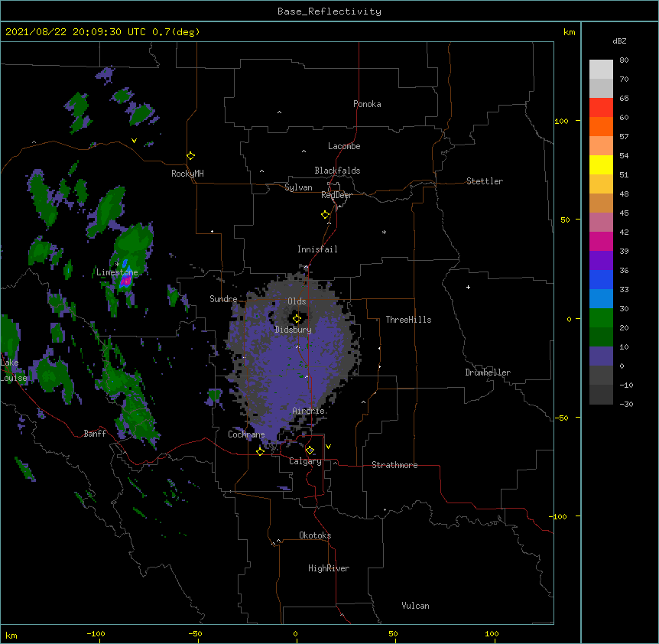
Task: Click the timestamp 2021/08/22 20:09:30 UTC
Action: 76,32
